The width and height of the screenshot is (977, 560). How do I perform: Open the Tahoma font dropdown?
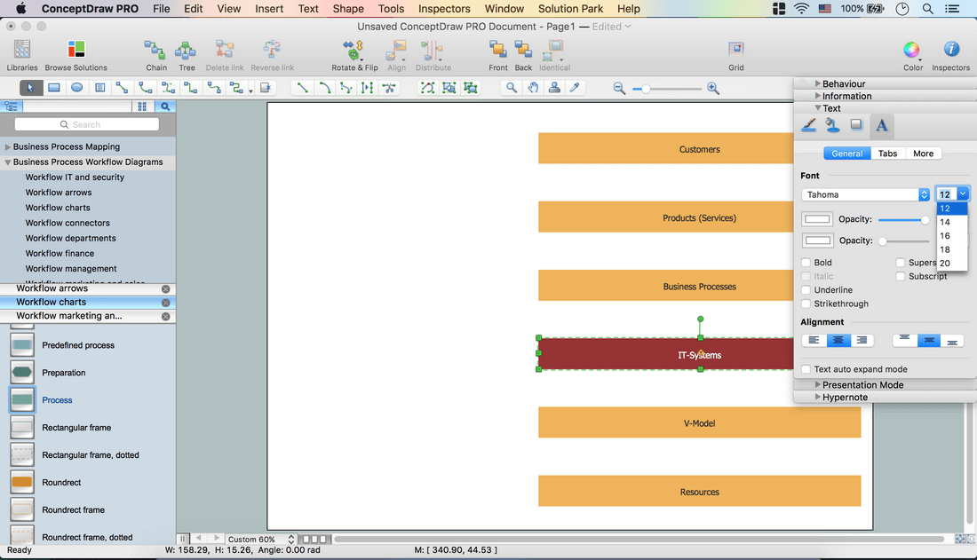coord(865,194)
